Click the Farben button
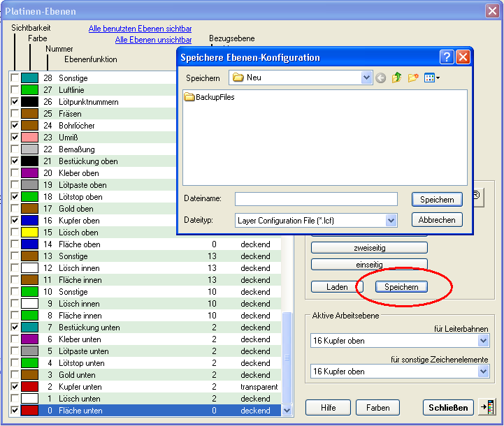This screenshot has width=504, height=426. (x=377, y=407)
